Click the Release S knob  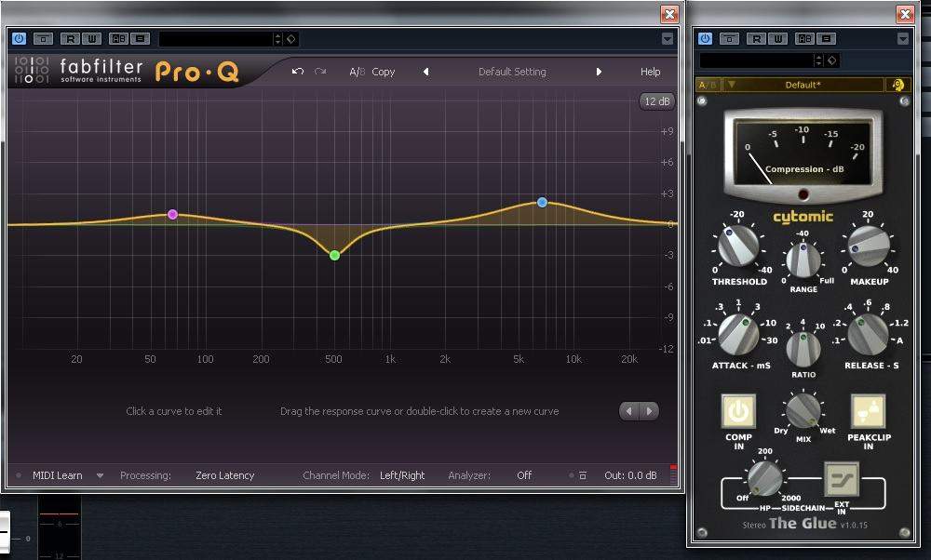pyautogui.click(x=868, y=335)
